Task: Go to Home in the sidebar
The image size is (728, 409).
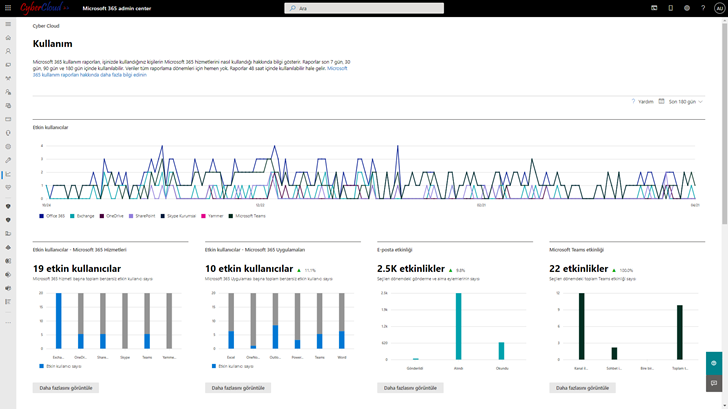Action: tap(8, 38)
